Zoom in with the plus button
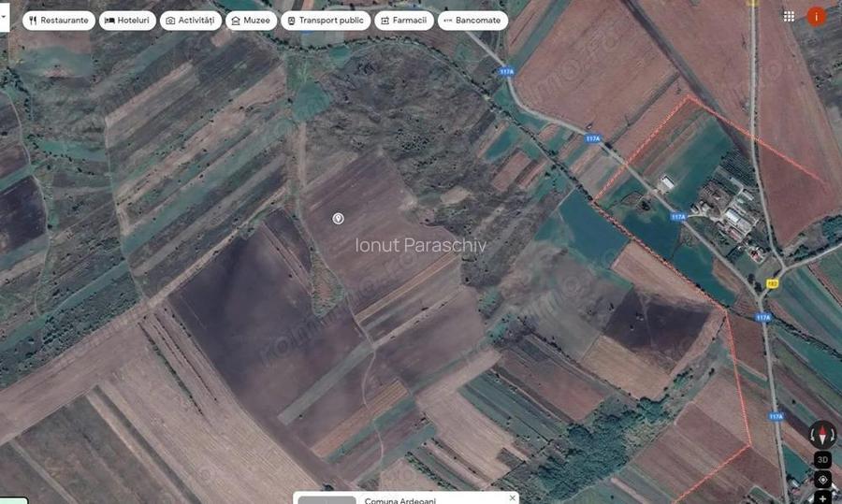This screenshot has width=842, height=504. pos(822,497)
